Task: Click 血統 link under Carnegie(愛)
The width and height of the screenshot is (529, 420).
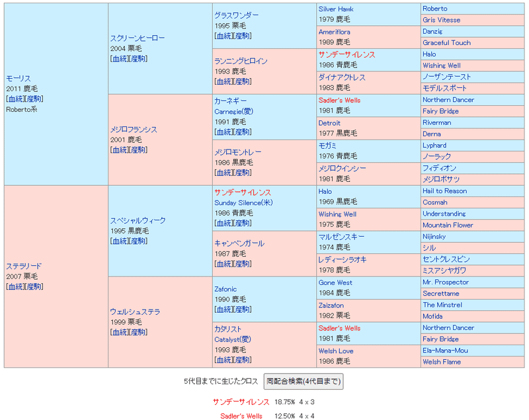Action: pyautogui.click(x=224, y=132)
